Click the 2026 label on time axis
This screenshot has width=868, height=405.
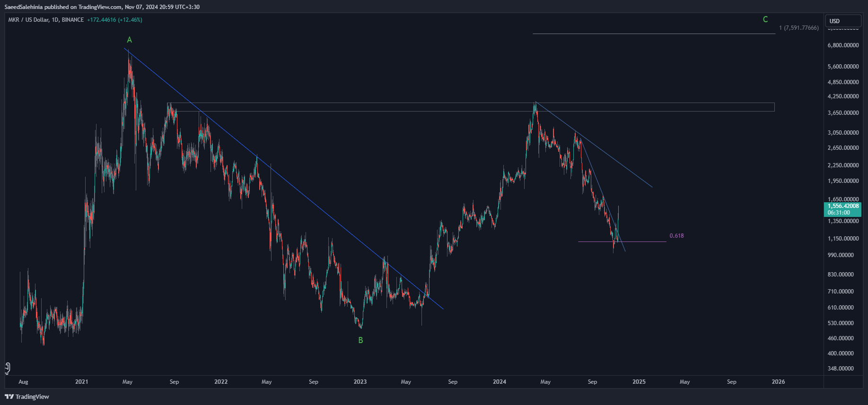coord(778,382)
